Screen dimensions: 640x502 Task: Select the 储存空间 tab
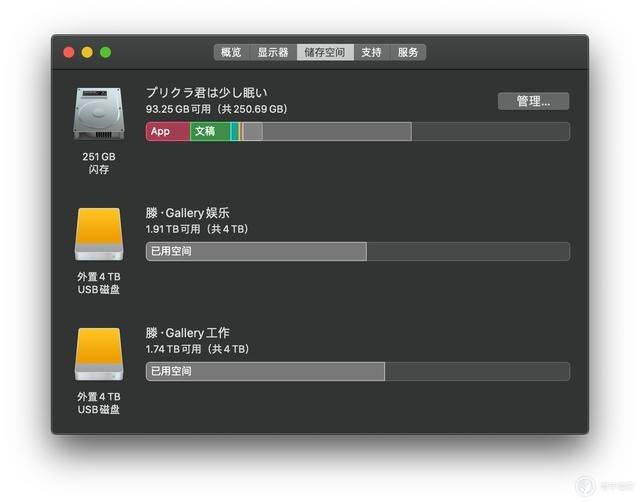325,52
